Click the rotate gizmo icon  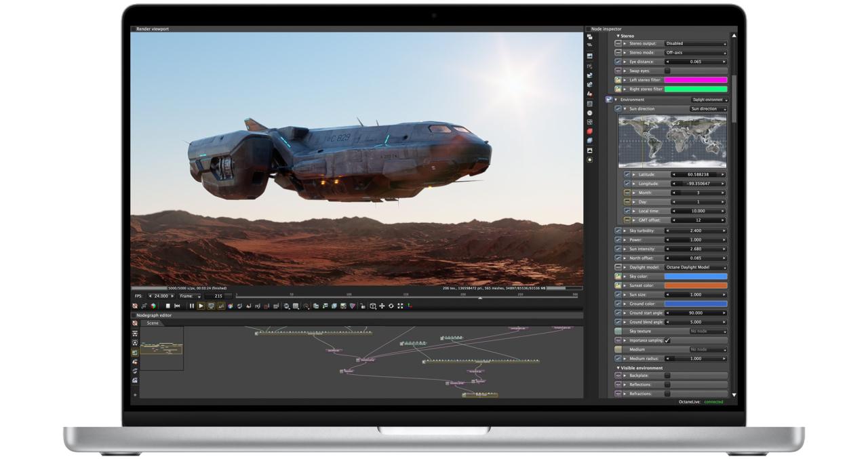click(x=391, y=306)
